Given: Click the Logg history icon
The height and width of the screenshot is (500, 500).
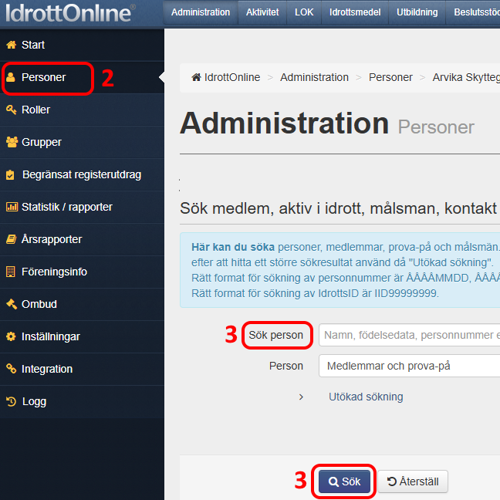Looking at the screenshot, I should (11, 402).
